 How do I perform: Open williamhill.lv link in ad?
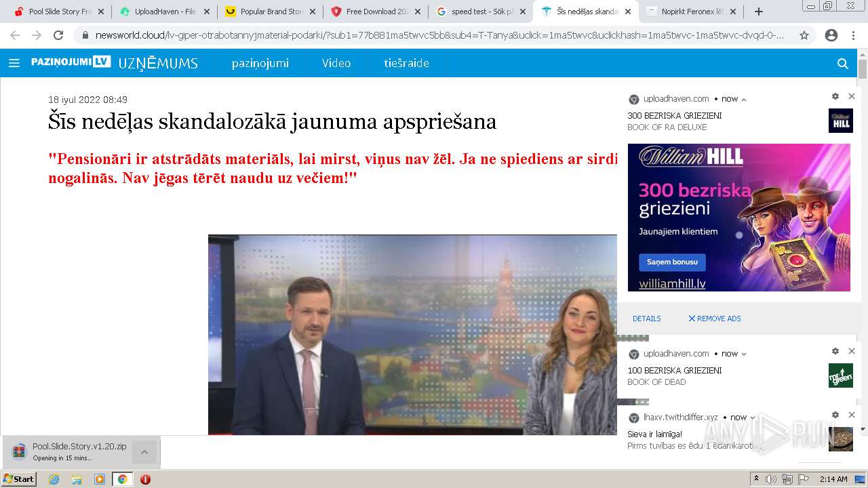pos(672,285)
